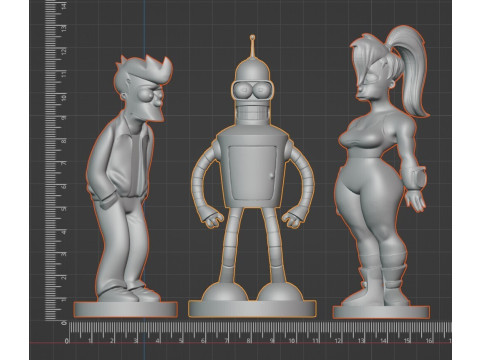Click the "14" label on vertical ruler

click(63, 5)
